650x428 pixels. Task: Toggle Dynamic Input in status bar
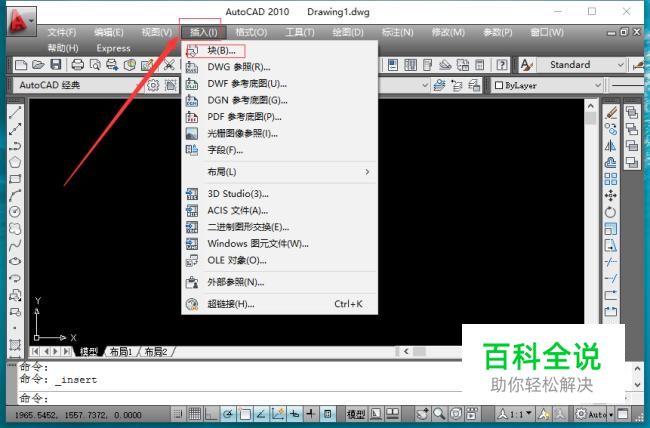[x=294, y=413]
